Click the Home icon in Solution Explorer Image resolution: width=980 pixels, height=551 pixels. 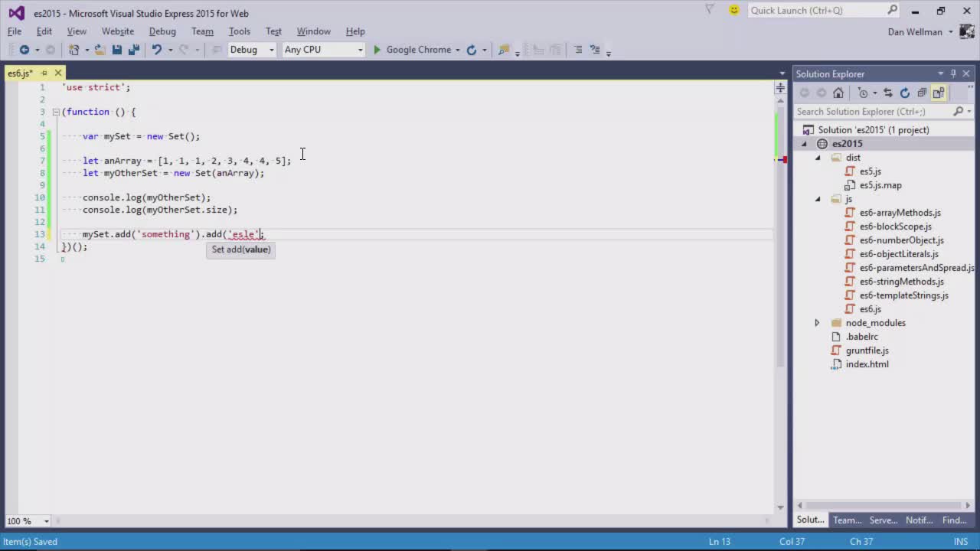pos(838,93)
